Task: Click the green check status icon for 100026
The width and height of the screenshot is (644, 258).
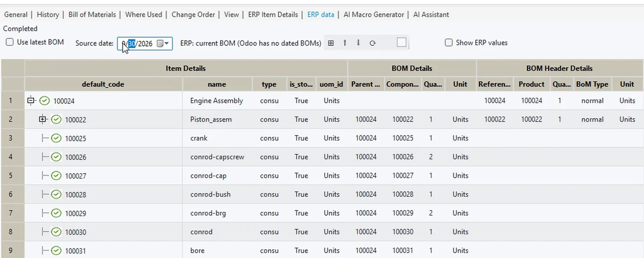Action: tap(56, 157)
